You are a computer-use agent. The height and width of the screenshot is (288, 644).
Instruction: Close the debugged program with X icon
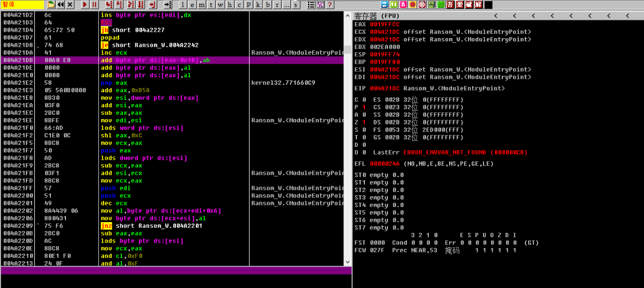coord(70,5)
